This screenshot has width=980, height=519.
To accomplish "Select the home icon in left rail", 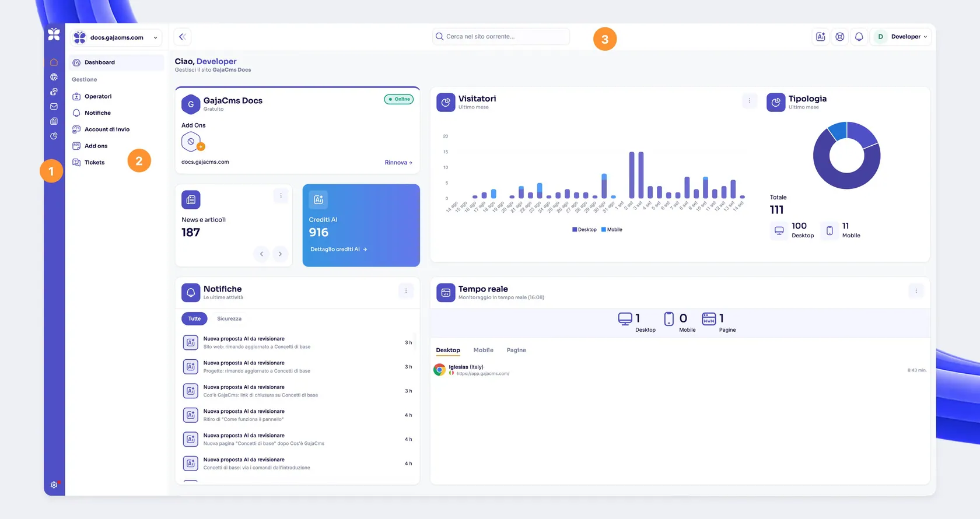I will [54, 62].
